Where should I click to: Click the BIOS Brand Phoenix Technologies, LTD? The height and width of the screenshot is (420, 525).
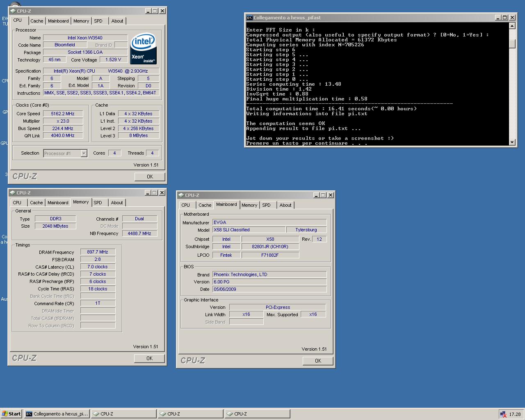(x=269, y=274)
